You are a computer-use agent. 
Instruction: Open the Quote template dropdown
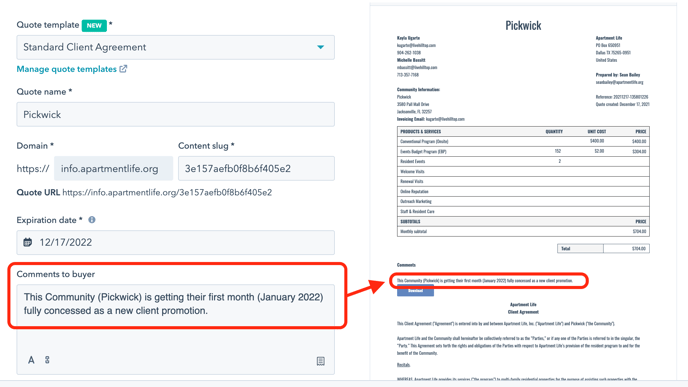point(176,47)
